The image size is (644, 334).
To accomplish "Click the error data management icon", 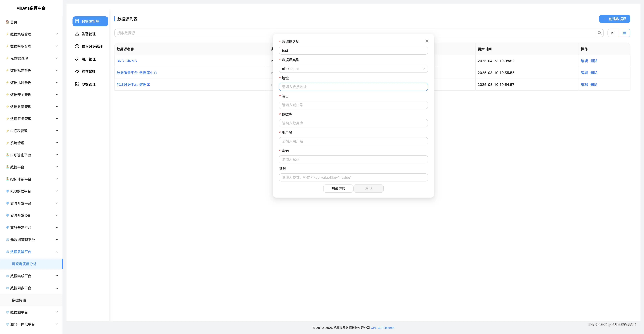I will [x=77, y=46].
